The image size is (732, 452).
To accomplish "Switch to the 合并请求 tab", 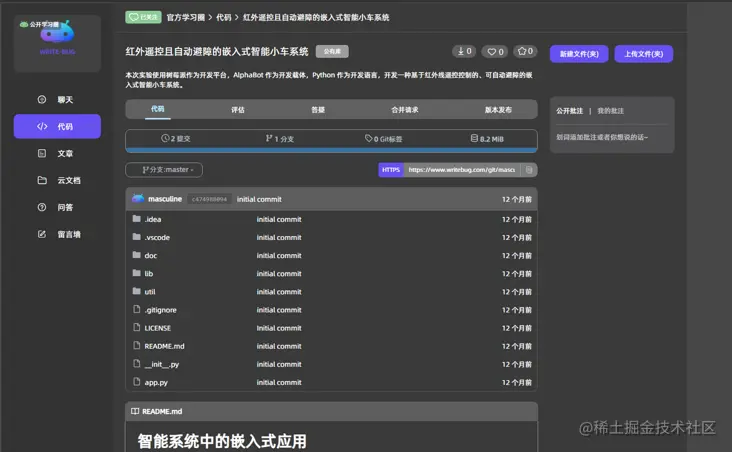I will pyautogui.click(x=405, y=110).
